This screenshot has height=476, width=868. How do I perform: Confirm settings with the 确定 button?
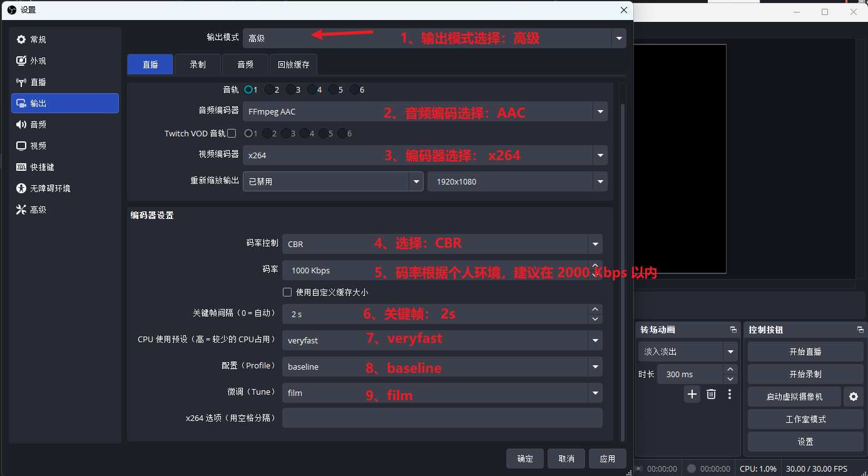pos(525,458)
